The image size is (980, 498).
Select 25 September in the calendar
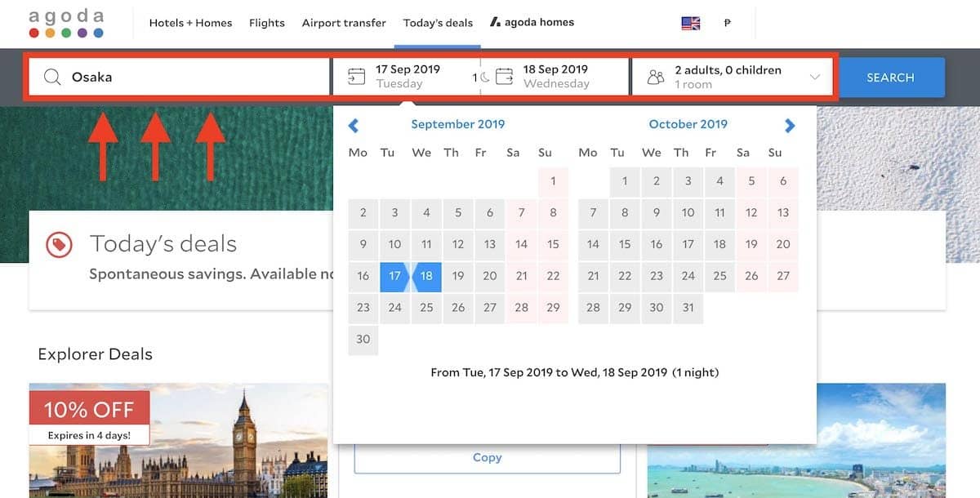click(426, 308)
